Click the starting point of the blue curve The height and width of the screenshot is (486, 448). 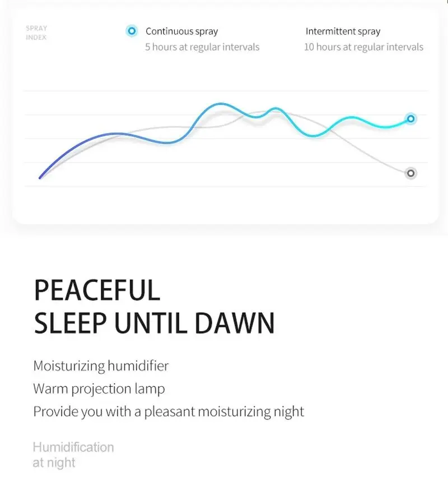click(40, 178)
